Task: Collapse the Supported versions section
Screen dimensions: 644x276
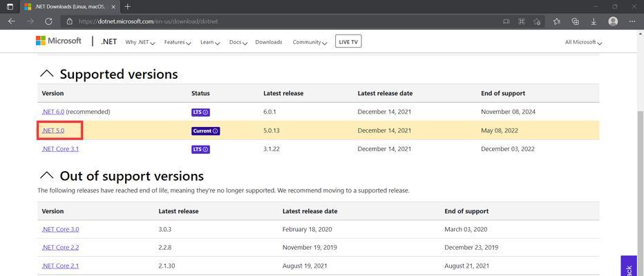Action: (x=47, y=73)
